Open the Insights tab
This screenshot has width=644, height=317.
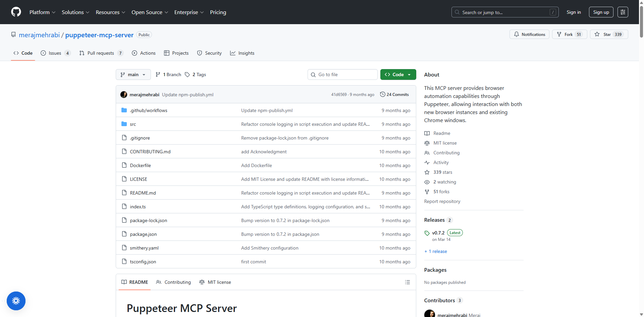tap(242, 53)
